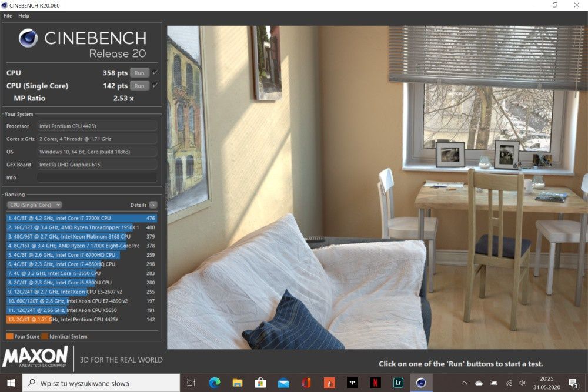Click the rendered room scene image

click(377, 187)
